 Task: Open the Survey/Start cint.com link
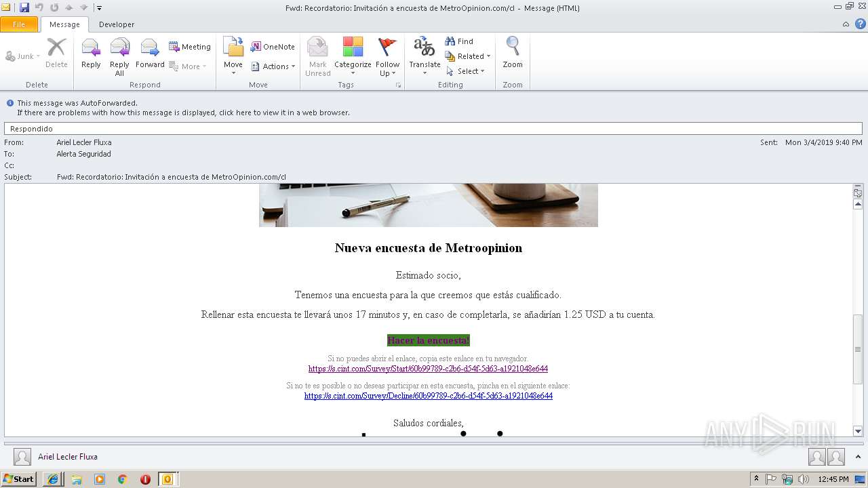click(x=428, y=369)
